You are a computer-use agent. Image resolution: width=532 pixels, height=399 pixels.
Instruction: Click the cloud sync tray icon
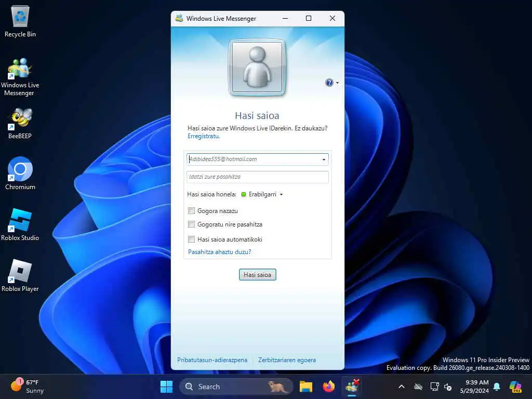[x=418, y=387]
